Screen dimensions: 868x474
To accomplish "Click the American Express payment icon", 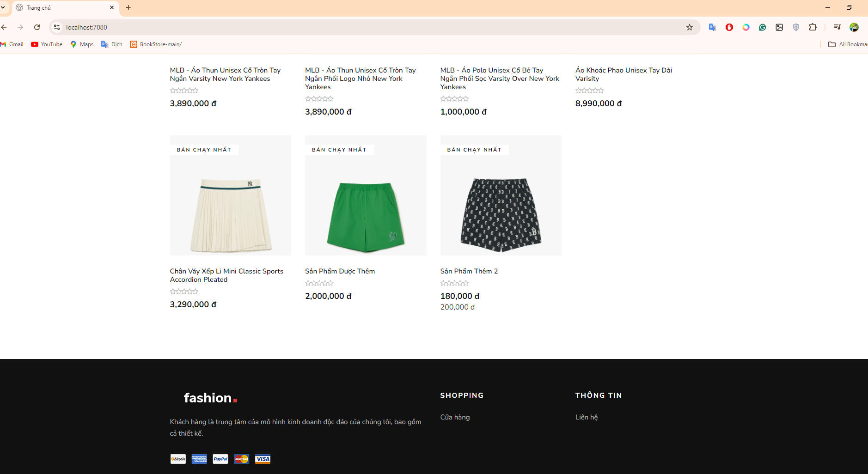I will click(x=199, y=459).
